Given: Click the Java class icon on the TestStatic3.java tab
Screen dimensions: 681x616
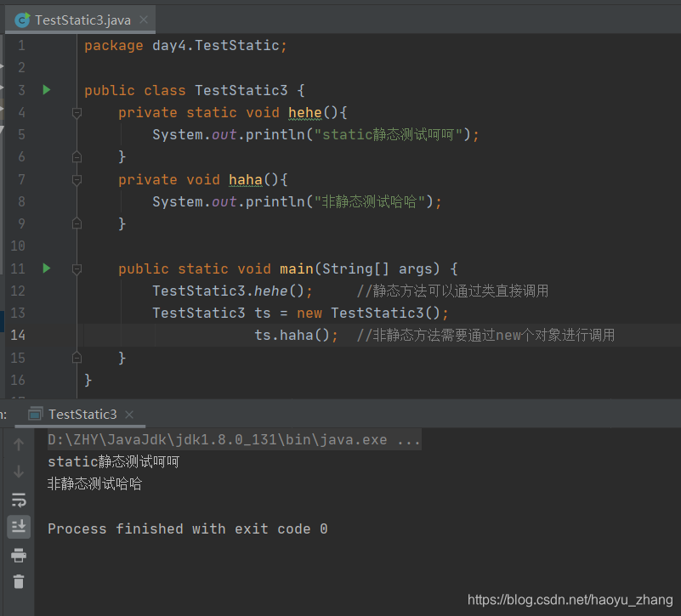Looking at the screenshot, I should tap(22, 20).
